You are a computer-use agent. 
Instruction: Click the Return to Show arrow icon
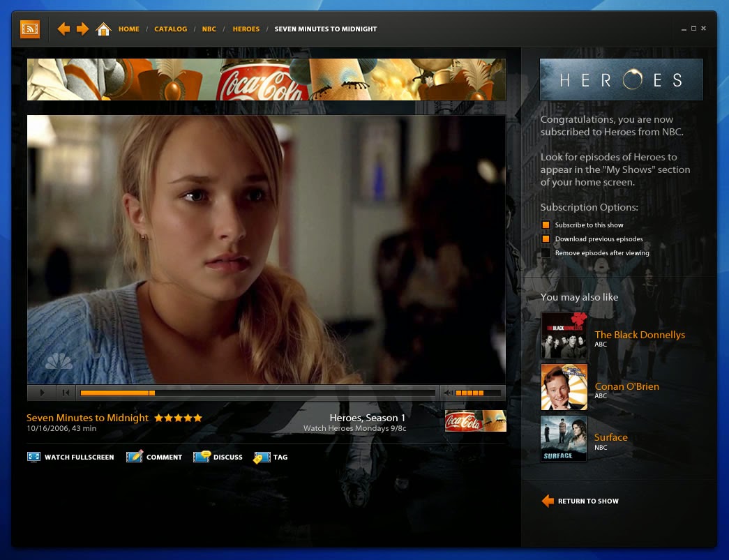coord(548,501)
